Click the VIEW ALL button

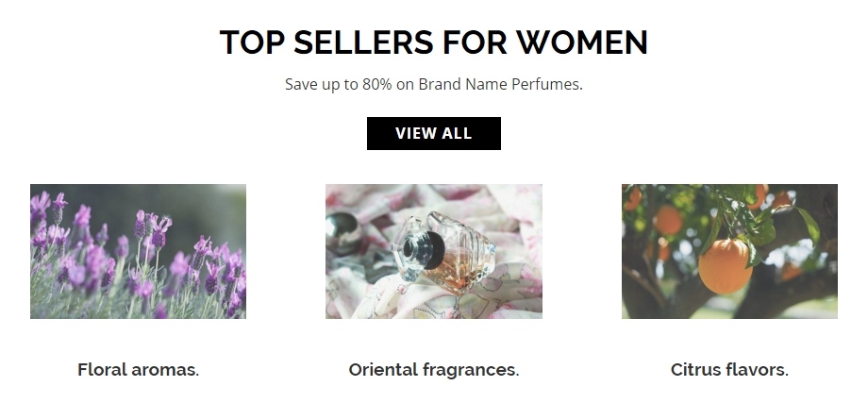[x=433, y=133]
